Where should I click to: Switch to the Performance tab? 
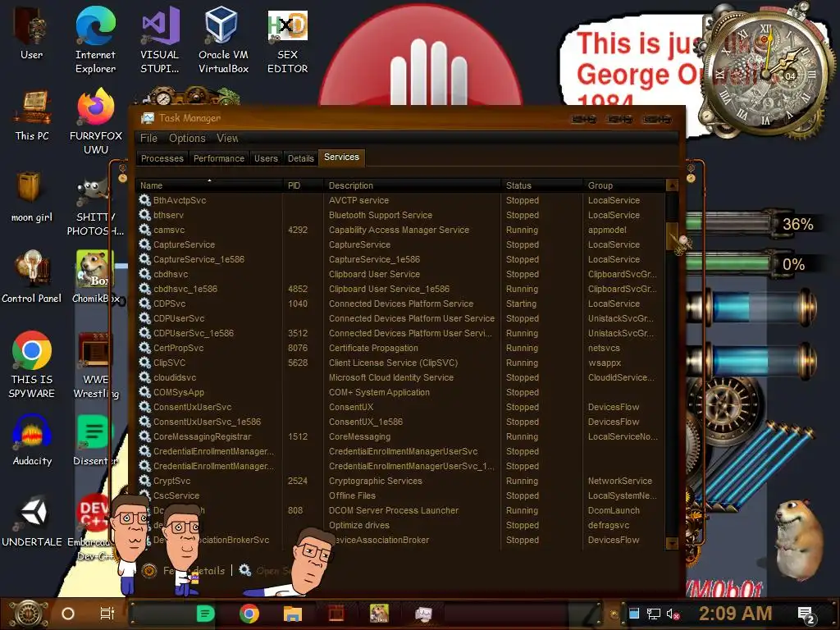(x=218, y=158)
